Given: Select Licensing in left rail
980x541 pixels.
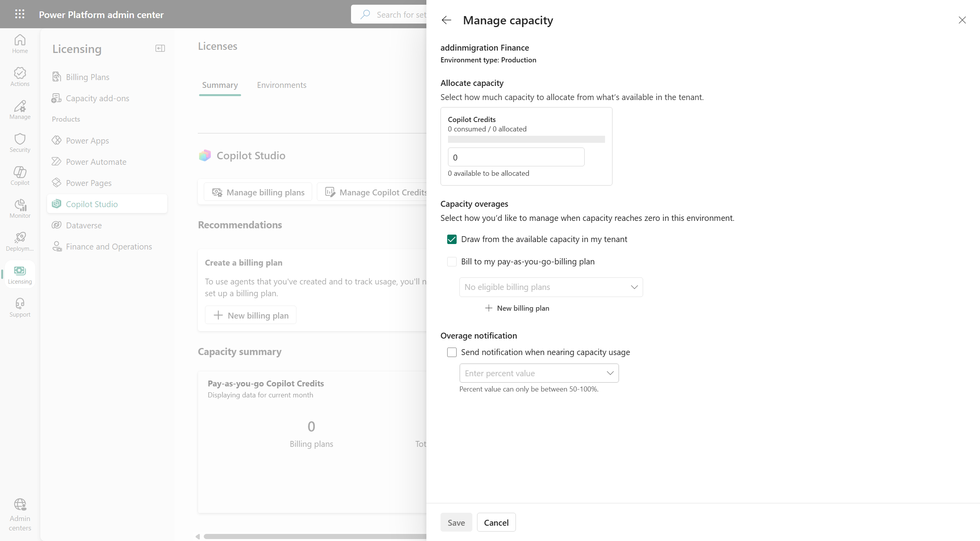Looking at the screenshot, I should coord(20,275).
